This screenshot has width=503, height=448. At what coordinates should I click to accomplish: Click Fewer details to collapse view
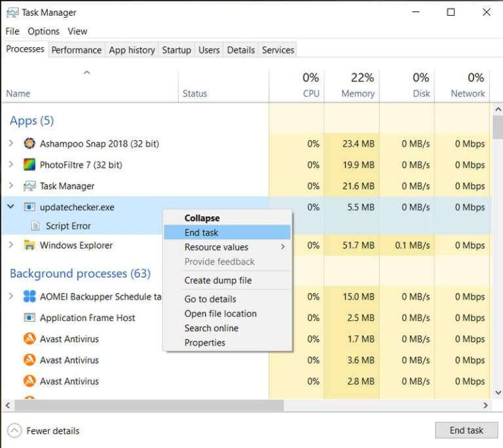coord(52,431)
